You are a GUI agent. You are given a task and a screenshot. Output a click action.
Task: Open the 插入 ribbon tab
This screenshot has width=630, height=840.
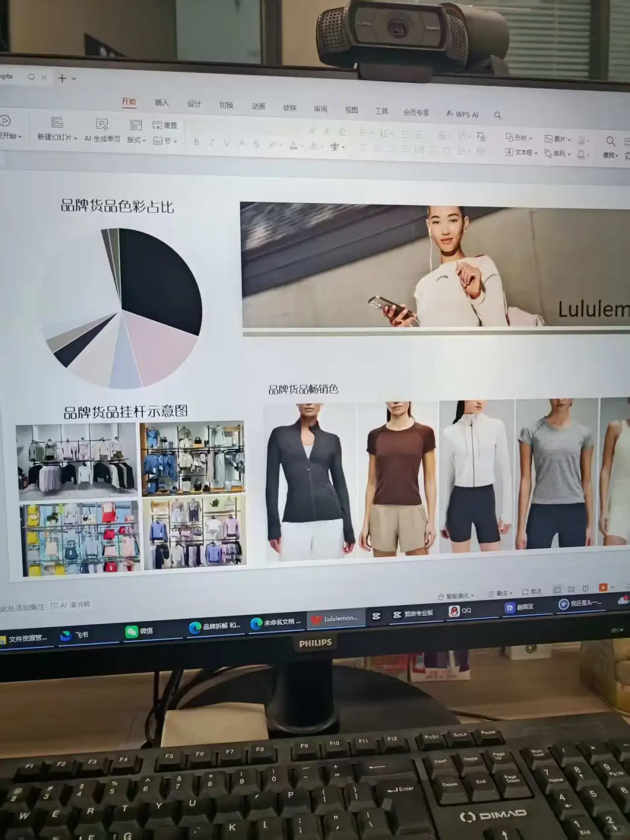pyautogui.click(x=162, y=103)
